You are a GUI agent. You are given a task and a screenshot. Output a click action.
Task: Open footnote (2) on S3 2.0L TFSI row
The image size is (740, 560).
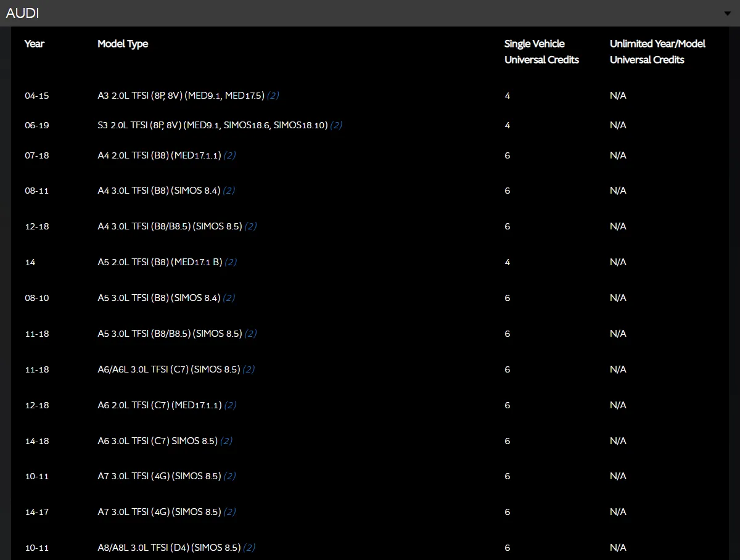pyautogui.click(x=336, y=125)
